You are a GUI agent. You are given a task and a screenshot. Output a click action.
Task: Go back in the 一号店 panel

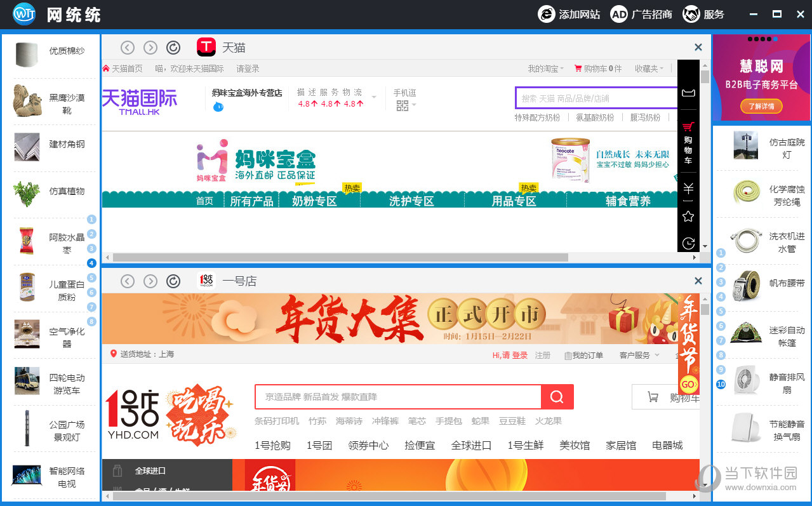[128, 281]
